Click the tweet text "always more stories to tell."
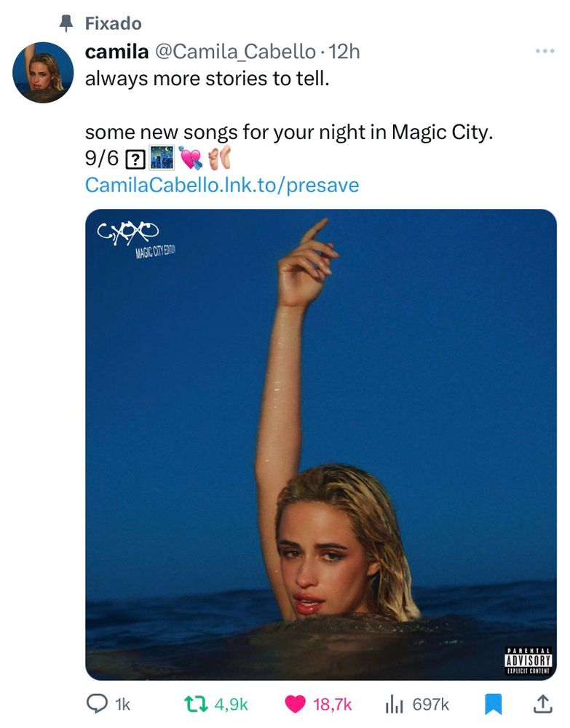This screenshot has width=570, height=728. [207, 78]
